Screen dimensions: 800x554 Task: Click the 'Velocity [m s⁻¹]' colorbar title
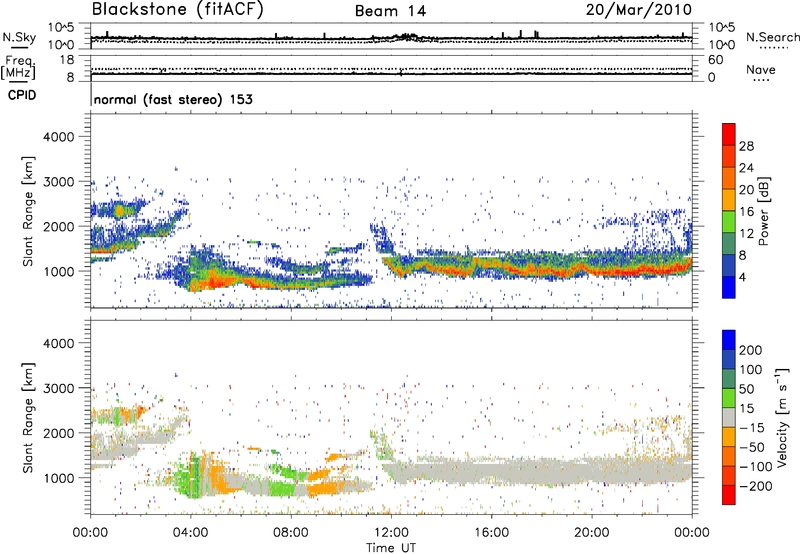tap(782, 417)
